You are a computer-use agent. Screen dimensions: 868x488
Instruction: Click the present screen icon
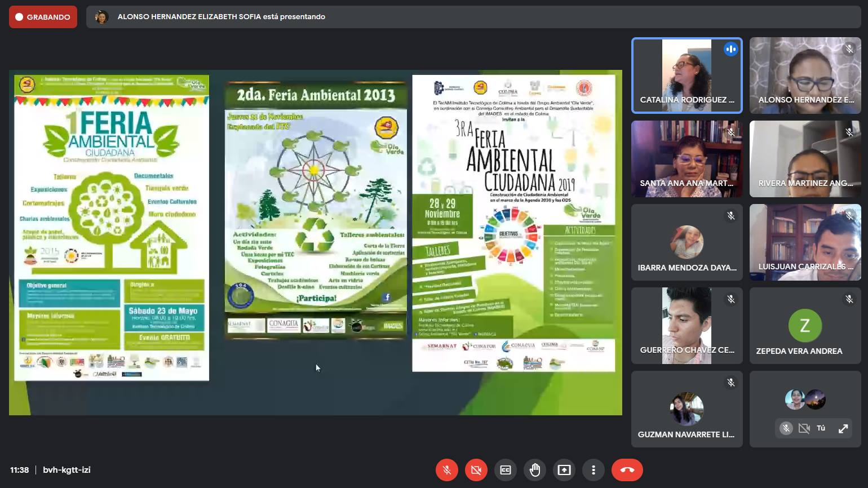564,470
